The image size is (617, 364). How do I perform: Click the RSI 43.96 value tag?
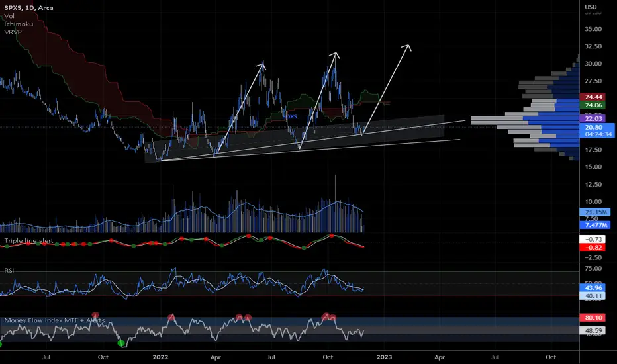tap(593, 288)
